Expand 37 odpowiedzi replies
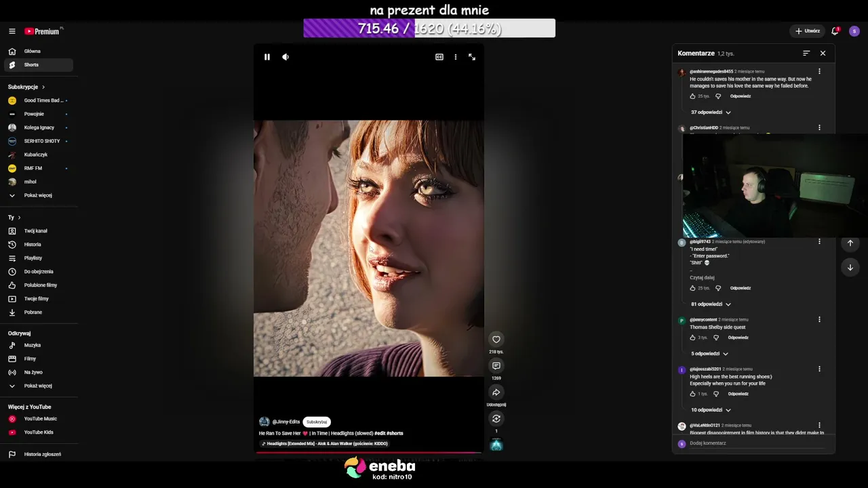Screen dimensions: 868x488 [x=711, y=113]
